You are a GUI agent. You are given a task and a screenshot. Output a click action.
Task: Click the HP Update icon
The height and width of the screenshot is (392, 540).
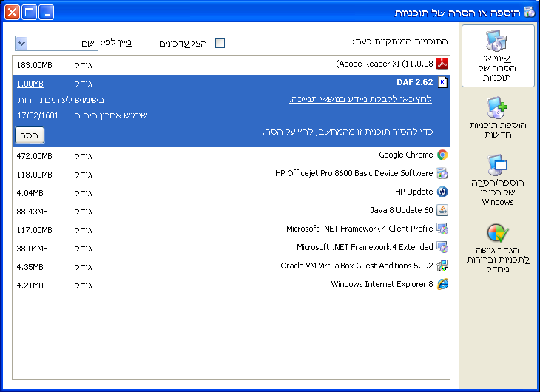[442, 192]
